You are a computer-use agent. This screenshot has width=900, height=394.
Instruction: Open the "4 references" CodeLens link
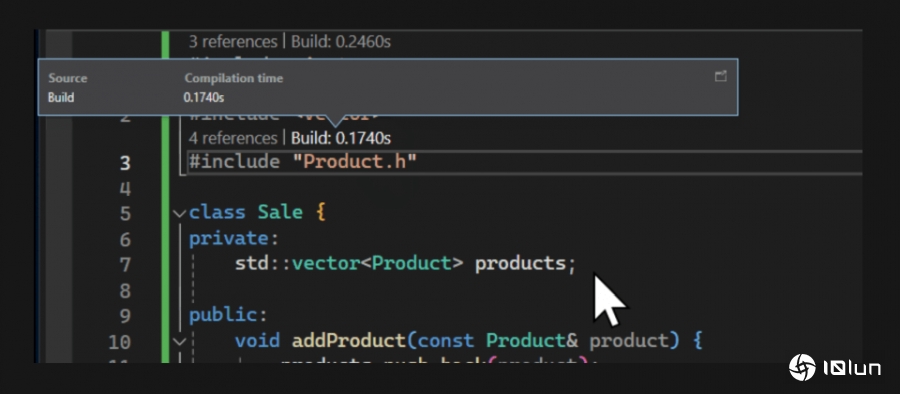[233, 138]
